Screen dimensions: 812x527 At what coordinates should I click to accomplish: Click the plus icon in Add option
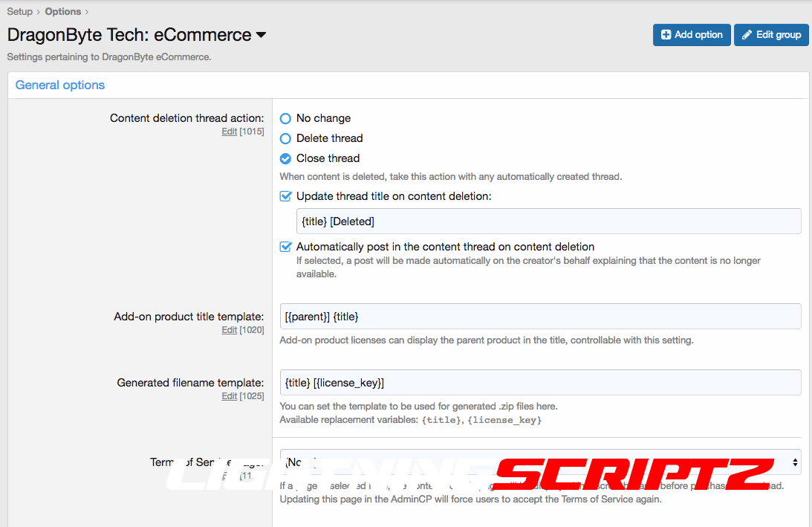666,35
